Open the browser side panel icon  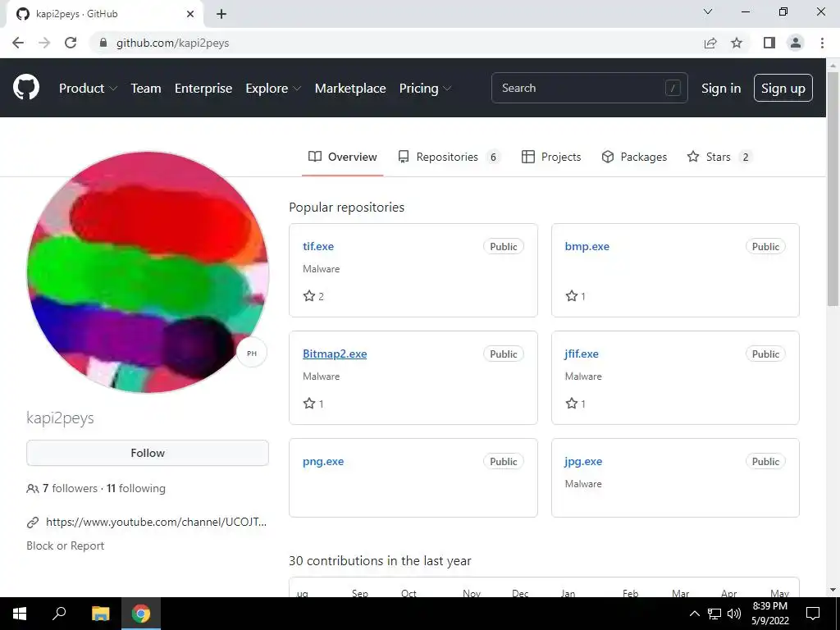pyautogui.click(x=769, y=43)
